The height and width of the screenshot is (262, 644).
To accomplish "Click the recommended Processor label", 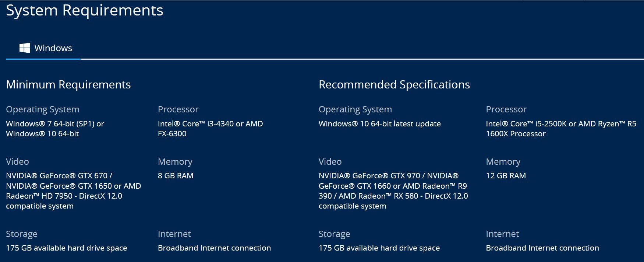I will (506, 109).
